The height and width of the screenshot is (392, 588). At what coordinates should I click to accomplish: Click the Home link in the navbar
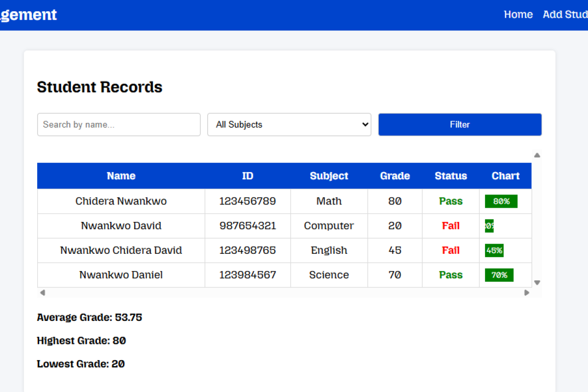pyautogui.click(x=518, y=15)
